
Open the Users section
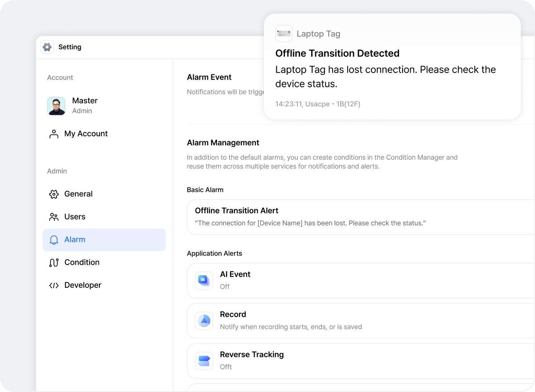74,217
